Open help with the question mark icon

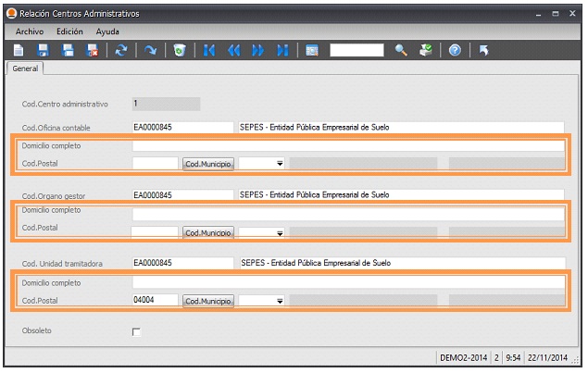[455, 50]
